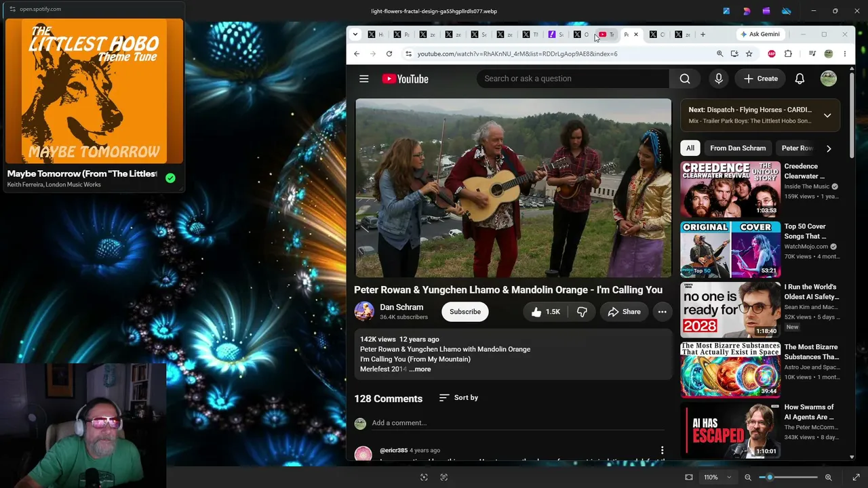Click the zoom in icon in the photo viewer

(828, 477)
